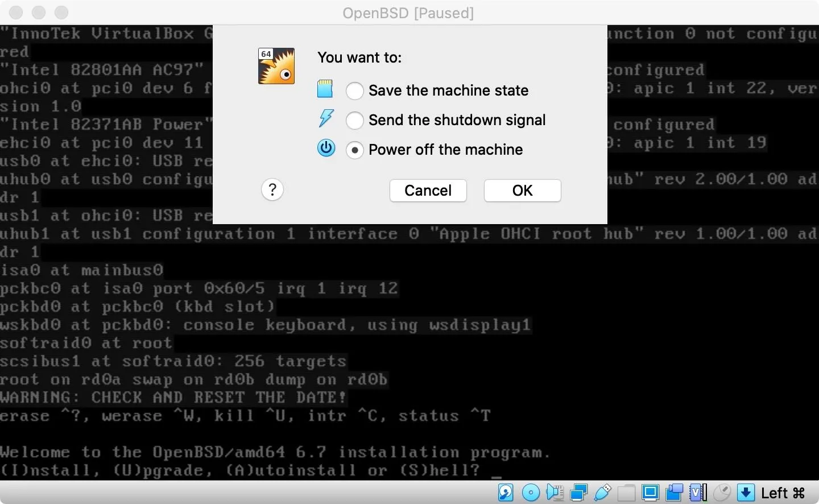Viewport: 819px width, 504px height.
Task: Click mouse integration indicator in status bar
Action: (722, 493)
